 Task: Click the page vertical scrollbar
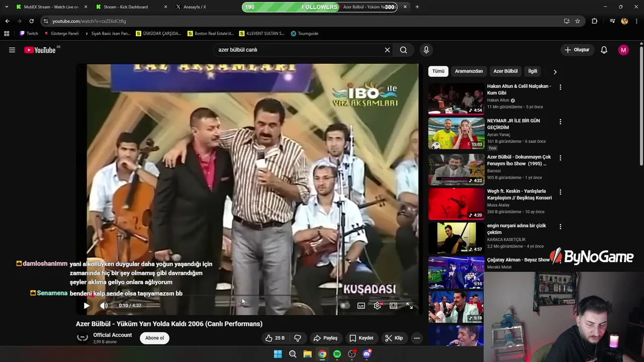pyautogui.click(x=641, y=106)
